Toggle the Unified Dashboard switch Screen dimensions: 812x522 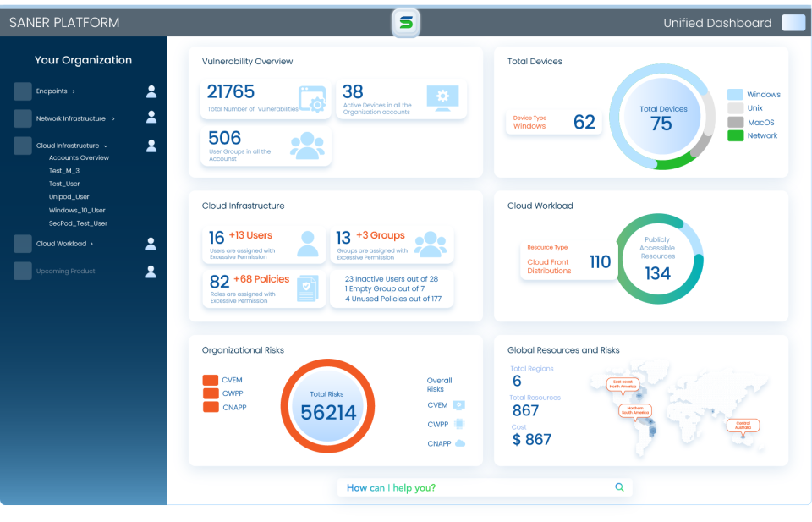[x=793, y=23]
